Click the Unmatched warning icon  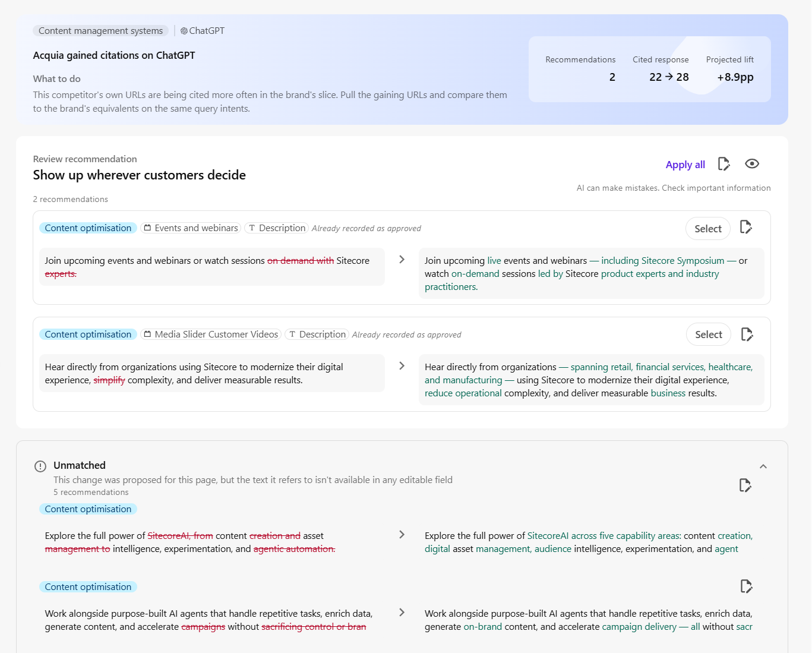(x=40, y=466)
